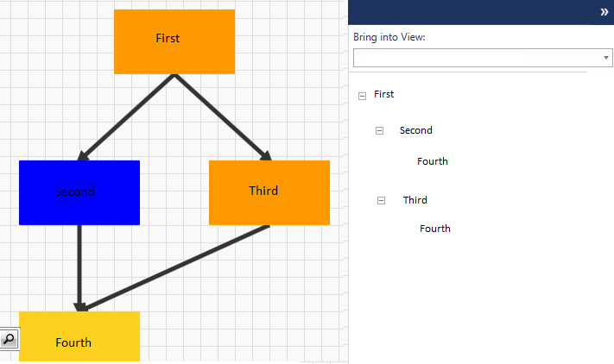Screen dimensions: 614x364
Task: Click the link from First to Second
Action: (127, 117)
